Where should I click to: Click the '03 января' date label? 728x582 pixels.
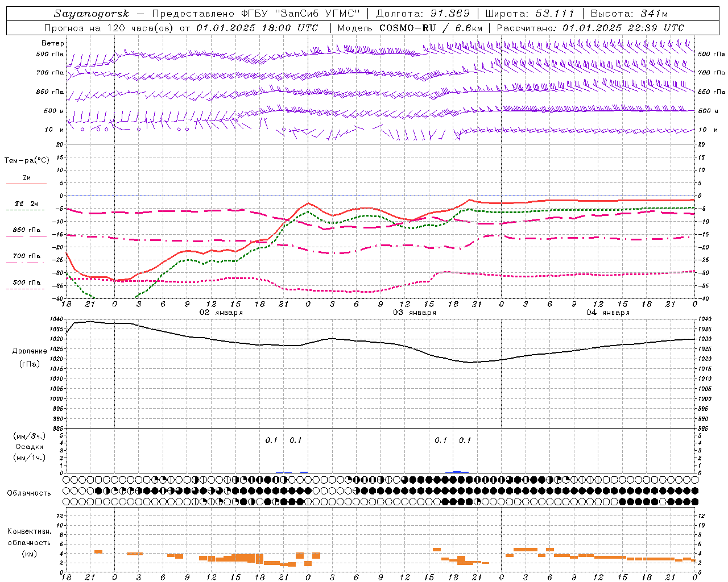[414, 313]
